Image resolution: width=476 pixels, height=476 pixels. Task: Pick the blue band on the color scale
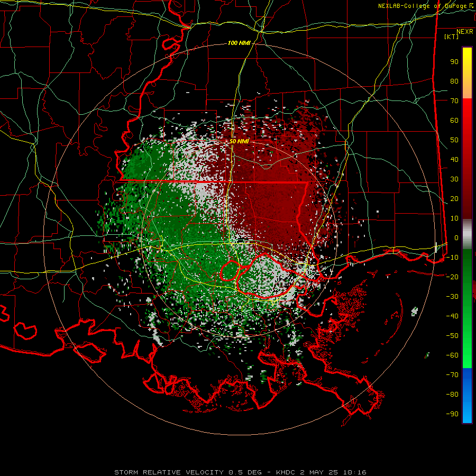pos(467,396)
